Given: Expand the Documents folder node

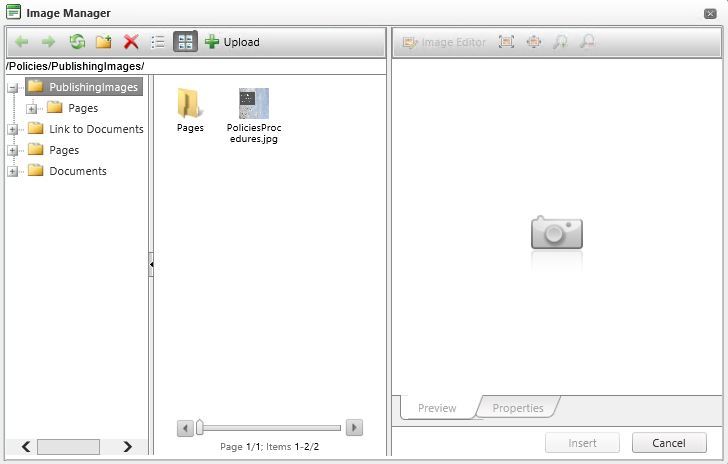Looking at the screenshot, I should click(x=13, y=171).
